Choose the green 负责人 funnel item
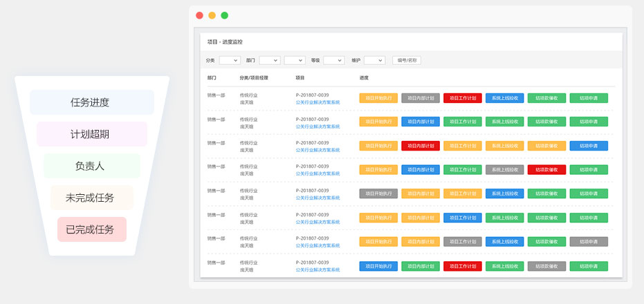Screen dimensions: 644x304 pyautogui.click(x=91, y=166)
